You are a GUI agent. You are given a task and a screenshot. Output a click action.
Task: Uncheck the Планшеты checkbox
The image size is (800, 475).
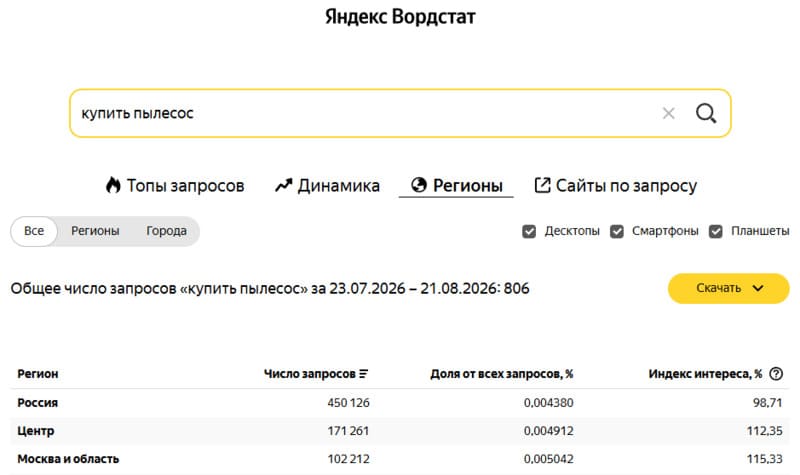(716, 231)
